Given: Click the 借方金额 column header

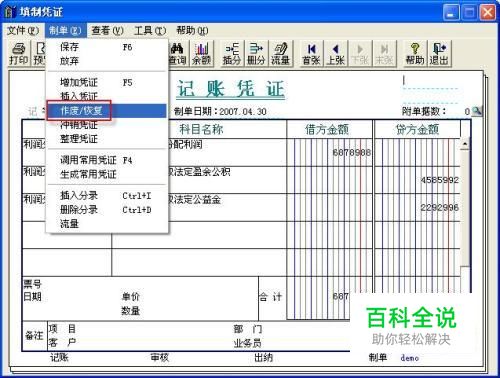Looking at the screenshot, I should point(329,129).
